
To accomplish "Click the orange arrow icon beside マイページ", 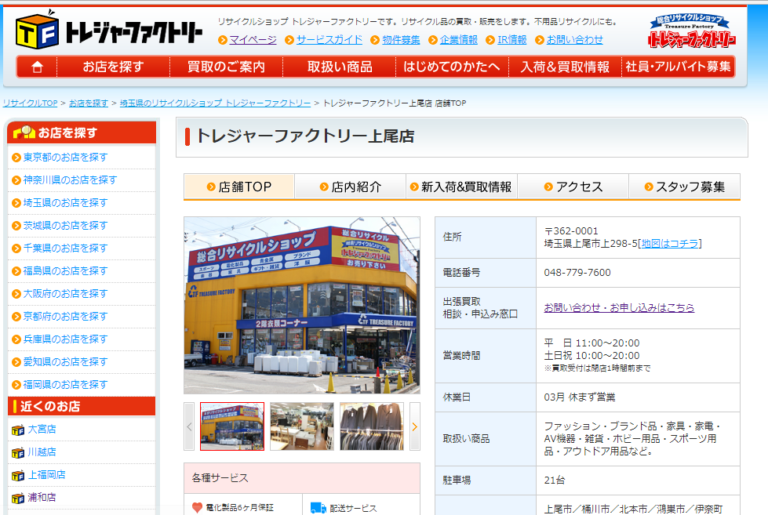I will (223, 40).
